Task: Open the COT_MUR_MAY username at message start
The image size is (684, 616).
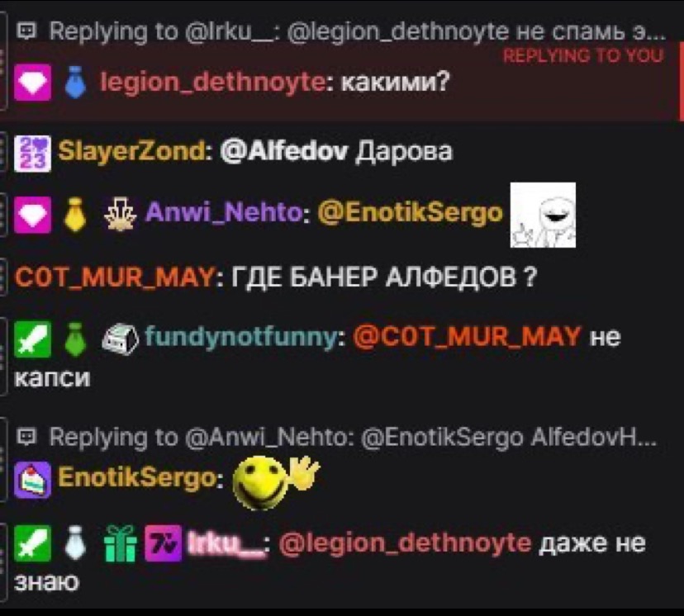Action: point(114,277)
